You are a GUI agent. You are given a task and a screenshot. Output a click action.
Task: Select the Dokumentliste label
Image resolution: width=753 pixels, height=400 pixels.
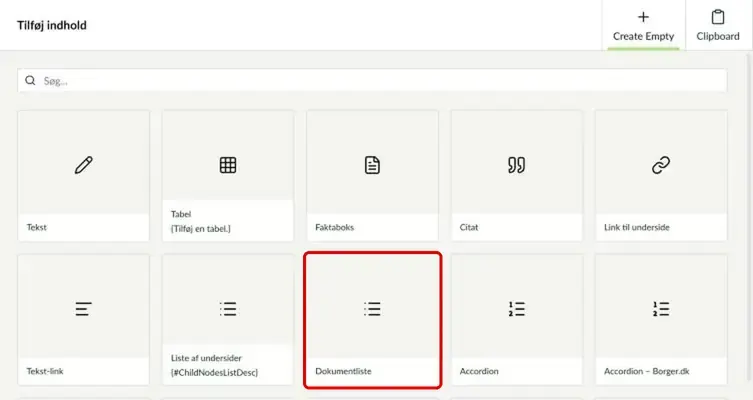pyautogui.click(x=343, y=371)
